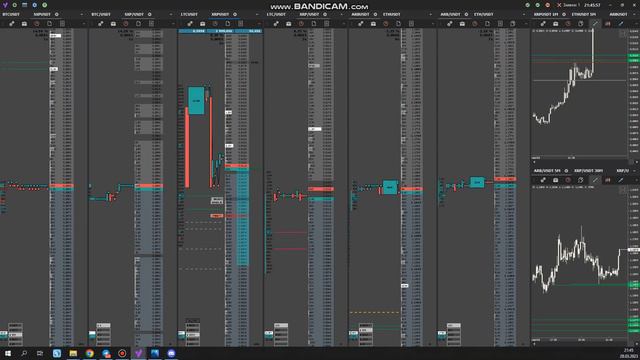This screenshot has height=360, width=640.
Task: Switch to XRP/USDT 30m chart tab
Action: point(588,171)
